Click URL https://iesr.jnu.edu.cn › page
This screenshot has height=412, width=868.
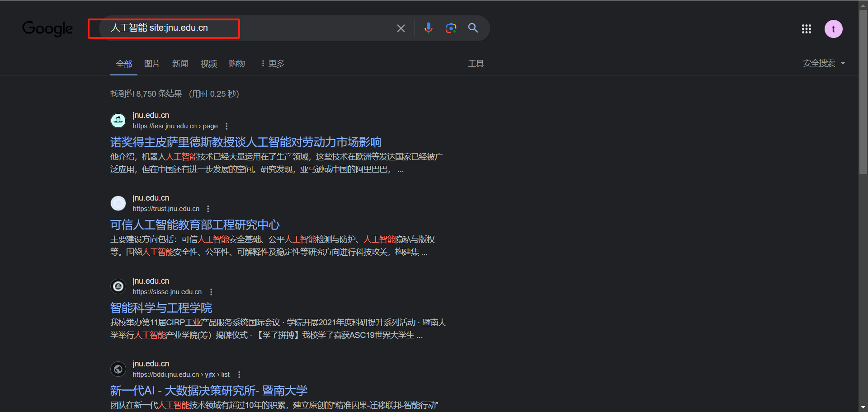[175, 126]
